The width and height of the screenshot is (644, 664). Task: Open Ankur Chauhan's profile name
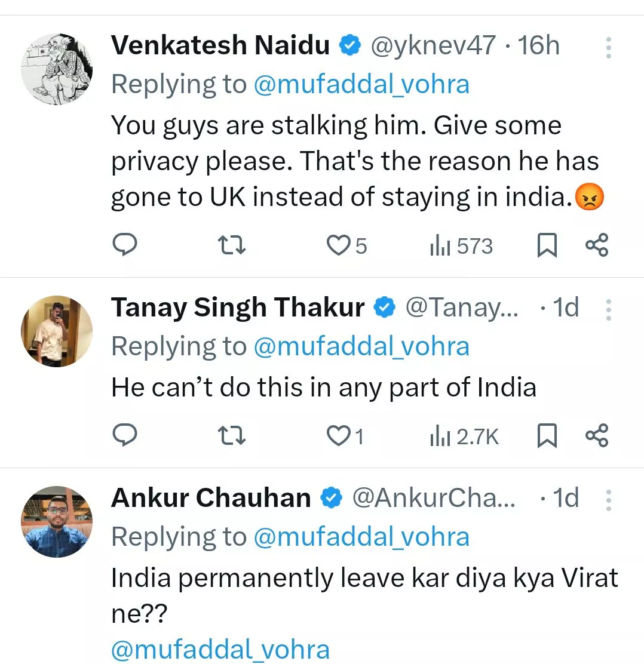211,498
